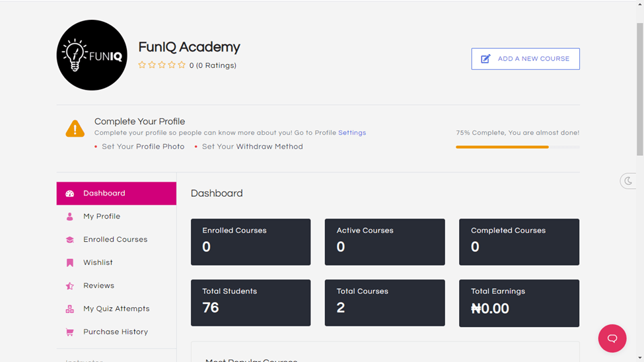Click the Dashboard gauge icon in sidebar
The image size is (644, 362).
70,194
